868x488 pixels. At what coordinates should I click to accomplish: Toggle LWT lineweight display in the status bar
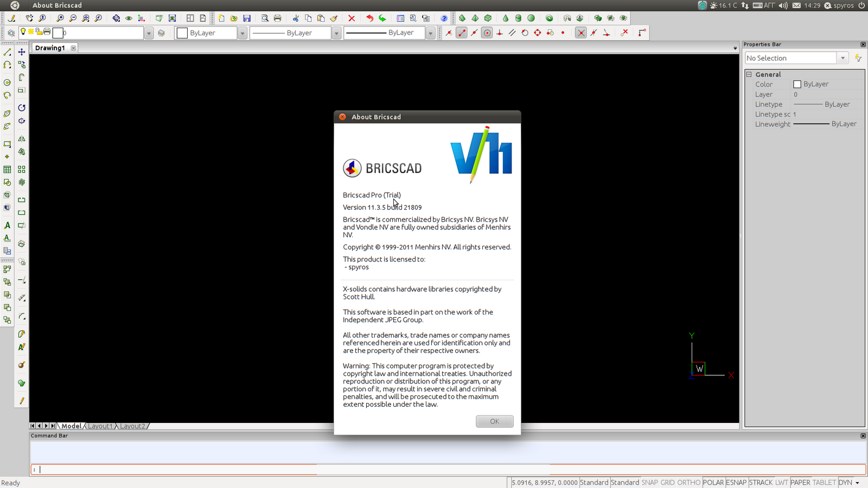781,482
